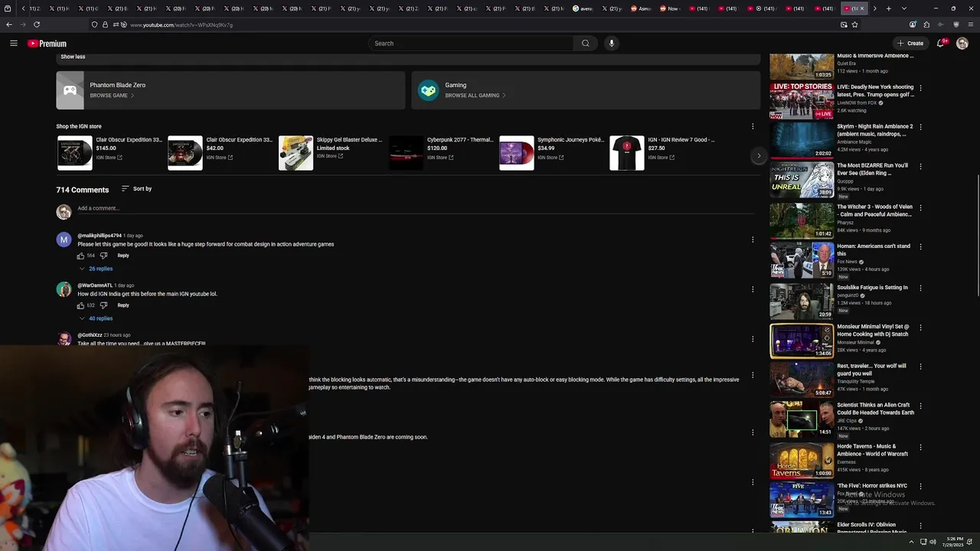
Task: Toggle picture-in-picture icon in address bar
Action: [x=844, y=24]
